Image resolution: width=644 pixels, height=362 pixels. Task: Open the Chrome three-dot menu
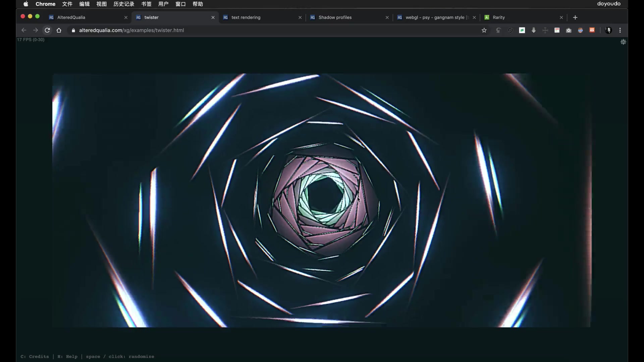click(620, 30)
